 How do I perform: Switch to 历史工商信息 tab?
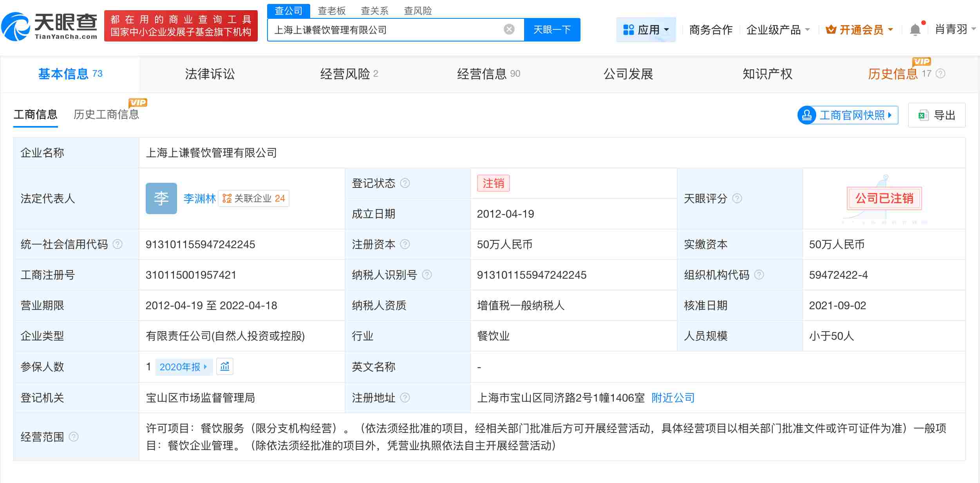107,114
